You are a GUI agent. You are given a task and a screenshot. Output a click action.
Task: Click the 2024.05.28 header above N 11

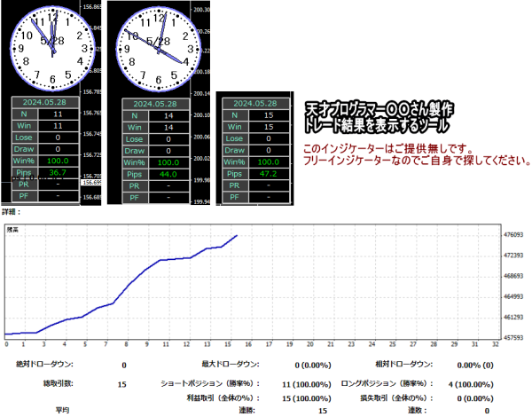[x=44, y=102]
